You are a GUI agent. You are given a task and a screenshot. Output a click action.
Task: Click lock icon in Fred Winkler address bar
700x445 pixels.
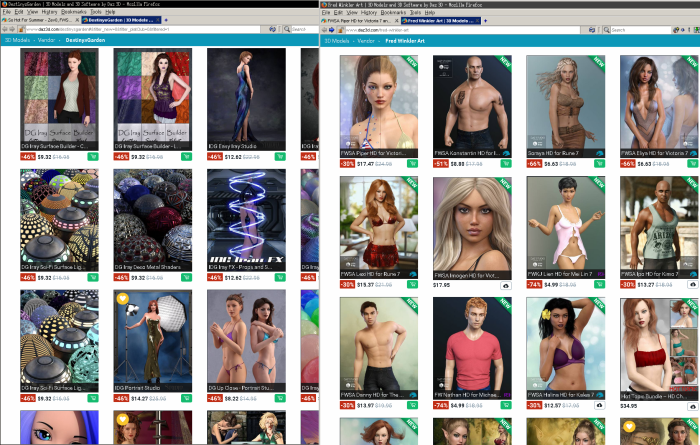(x=341, y=30)
